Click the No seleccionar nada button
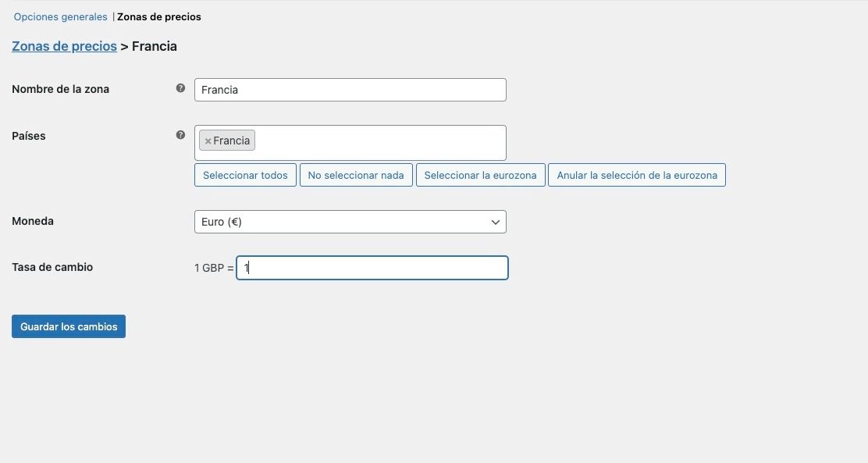This screenshot has width=868, height=463. click(356, 175)
